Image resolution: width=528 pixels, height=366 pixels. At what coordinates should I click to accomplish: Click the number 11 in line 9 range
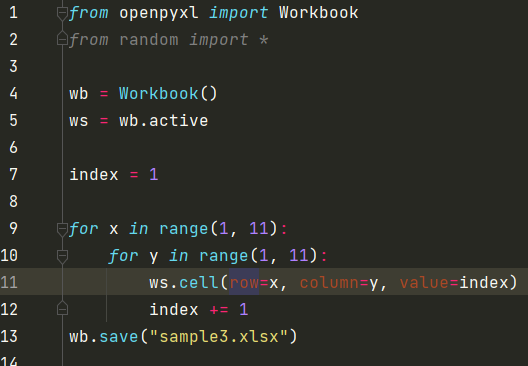(x=259, y=229)
